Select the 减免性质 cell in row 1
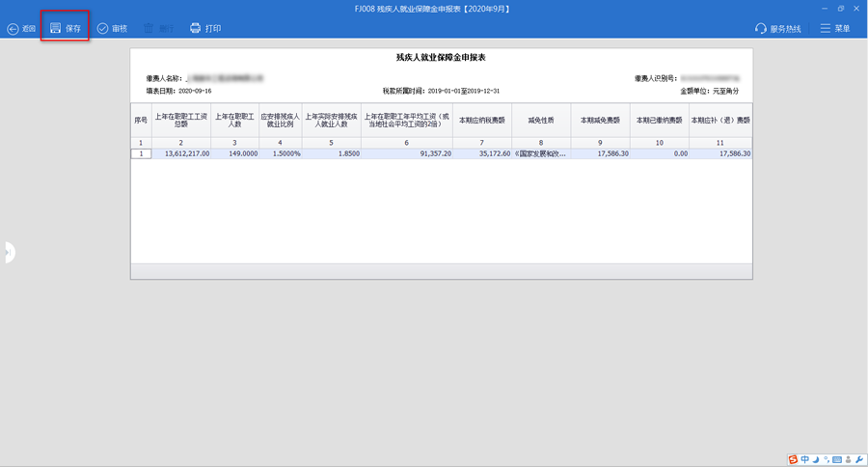The image size is (868, 467). (x=540, y=153)
